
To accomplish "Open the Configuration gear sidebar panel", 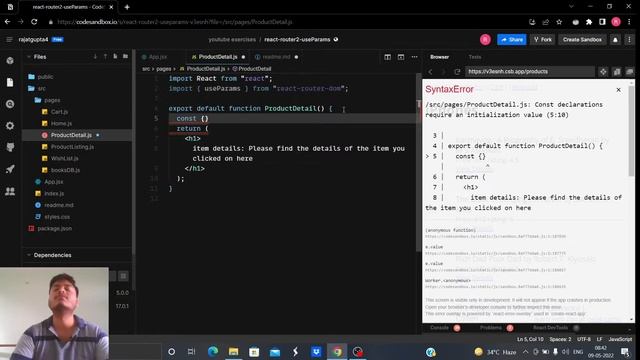I will click(10, 126).
